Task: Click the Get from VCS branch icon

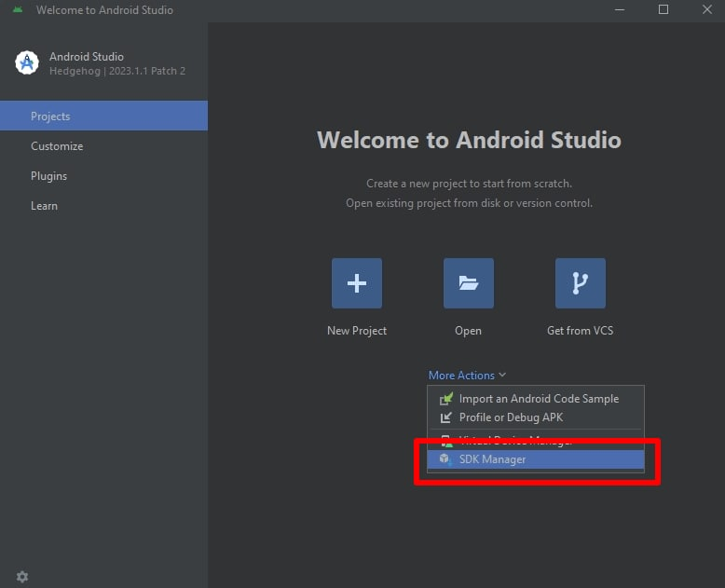Action: point(580,283)
